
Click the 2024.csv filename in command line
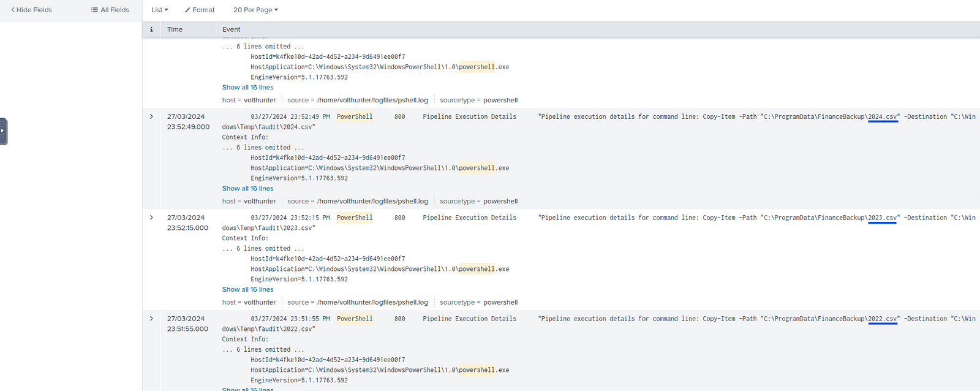tap(883, 116)
